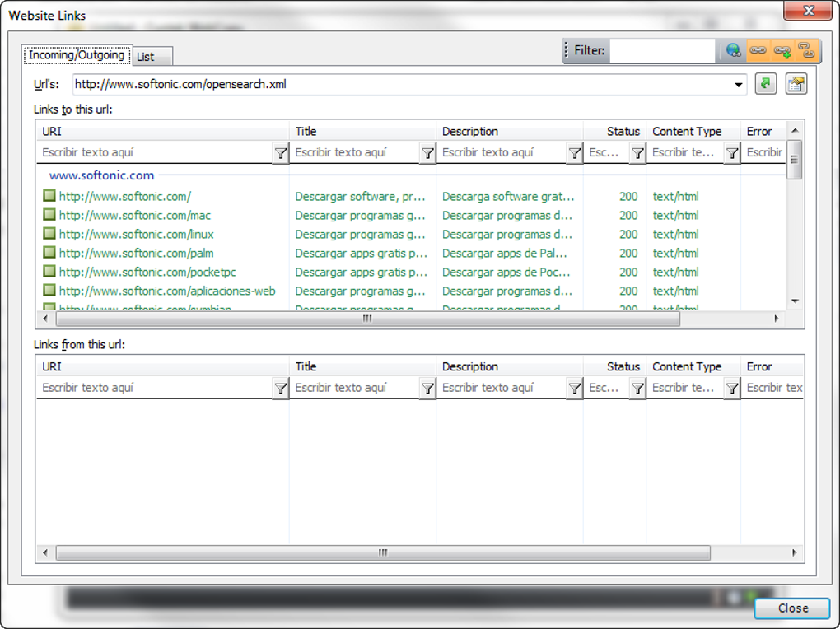Image resolution: width=840 pixels, height=629 pixels.
Task: Collapse the www.softonic.com group header
Action: click(101, 175)
